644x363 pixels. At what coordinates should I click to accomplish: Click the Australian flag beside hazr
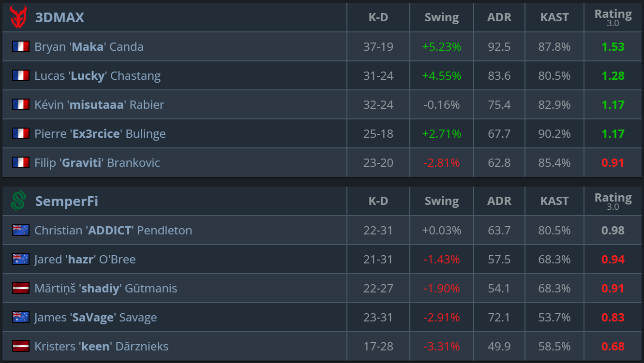click(x=21, y=259)
